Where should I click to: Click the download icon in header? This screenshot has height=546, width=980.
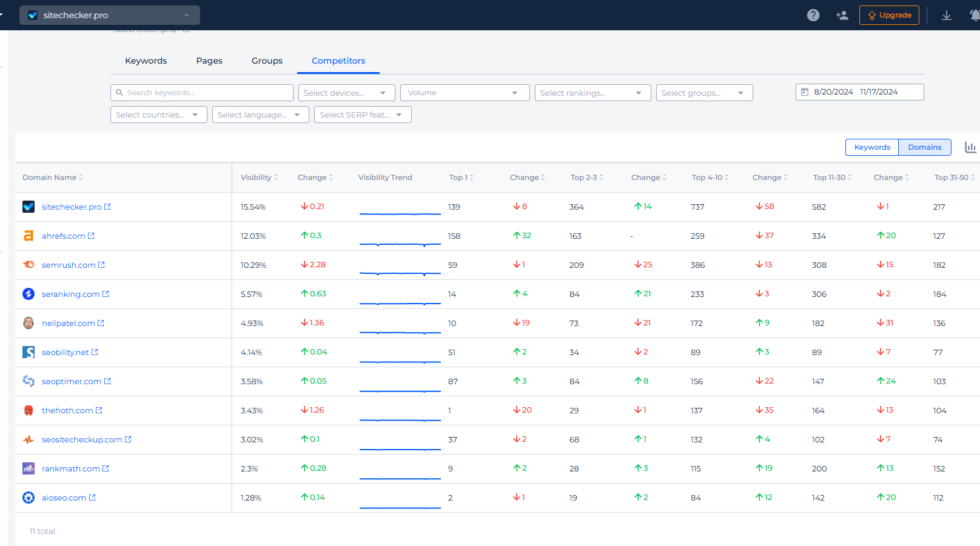947,15
